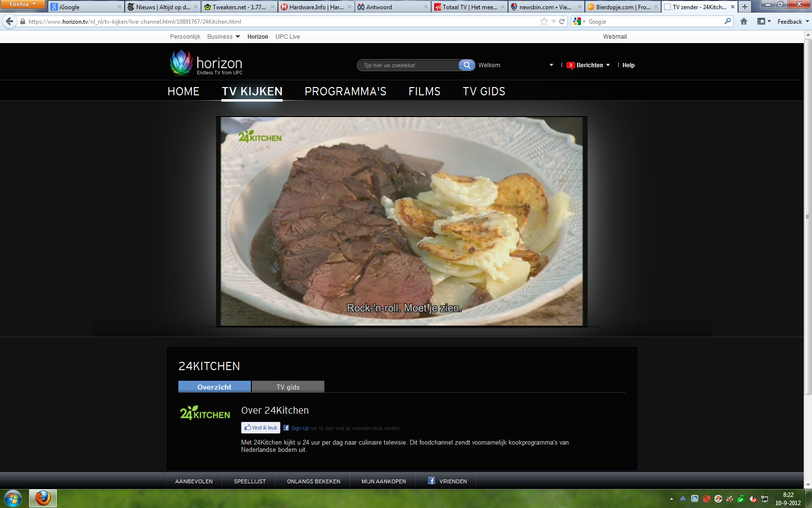Click the red notification badge showing 3
The width and height of the screenshot is (812, 508).
pyautogui.click(x=570, y=65)
